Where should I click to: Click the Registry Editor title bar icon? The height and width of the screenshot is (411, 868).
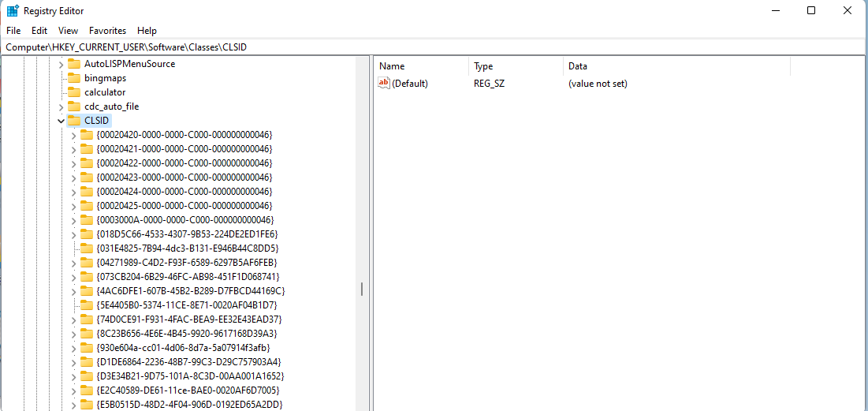(13, 10)
